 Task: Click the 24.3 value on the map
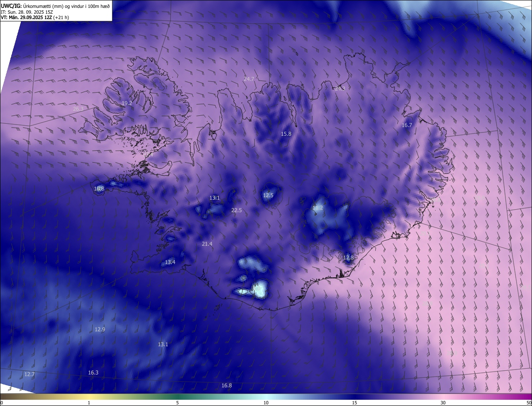click(340, 88)
